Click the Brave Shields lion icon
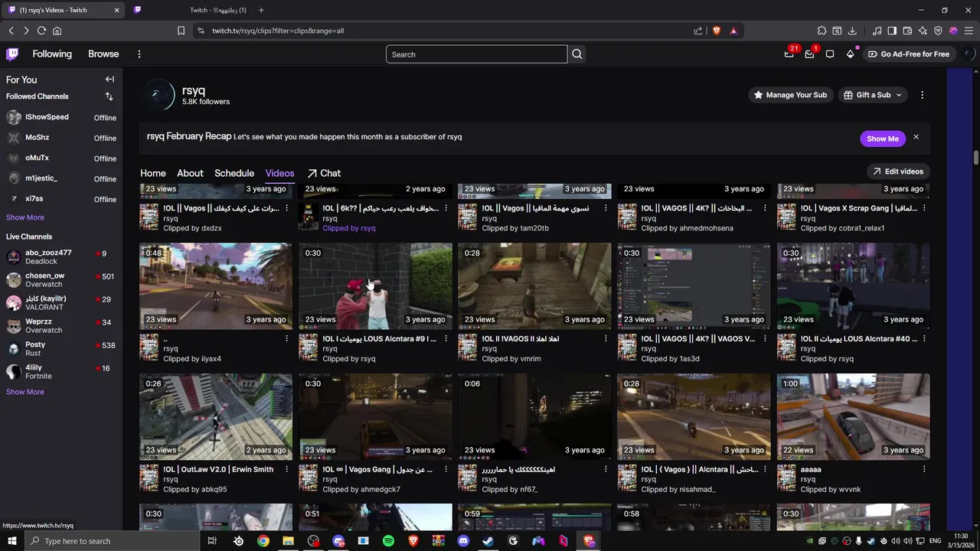This screenshot has height=551, width=980. point(717,31)
